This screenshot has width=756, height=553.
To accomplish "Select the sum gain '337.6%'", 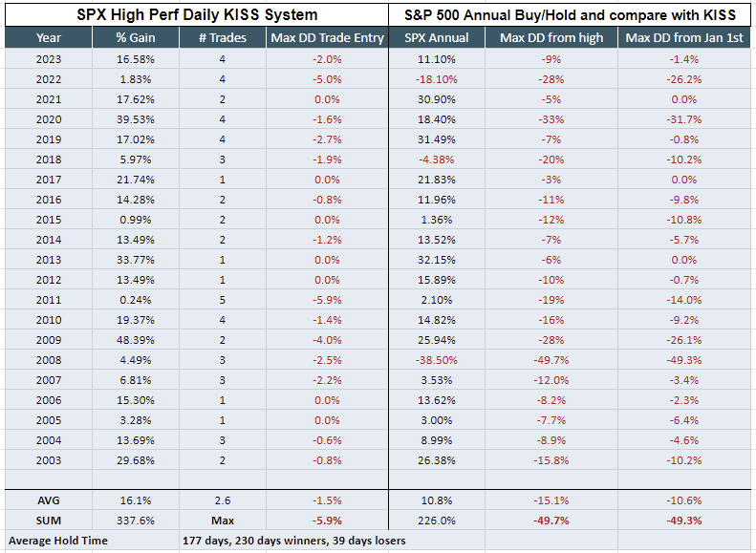I will [136, 521].
